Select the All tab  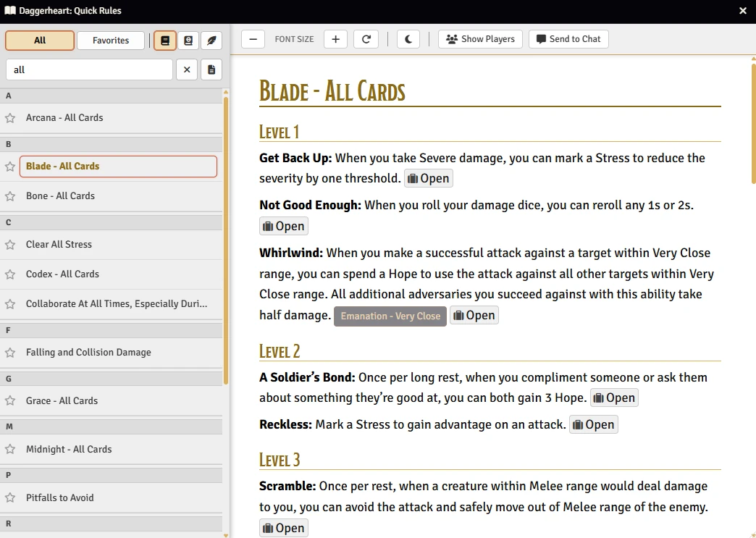(40, 41)
